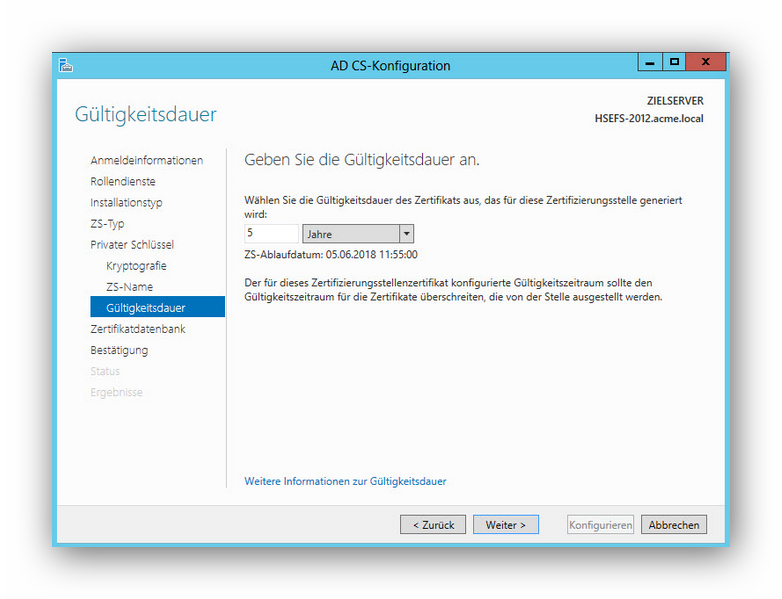Select Privater Schlüssel in navigation
782x599 pixels.
pyautogui.click(x=132, y=244)
